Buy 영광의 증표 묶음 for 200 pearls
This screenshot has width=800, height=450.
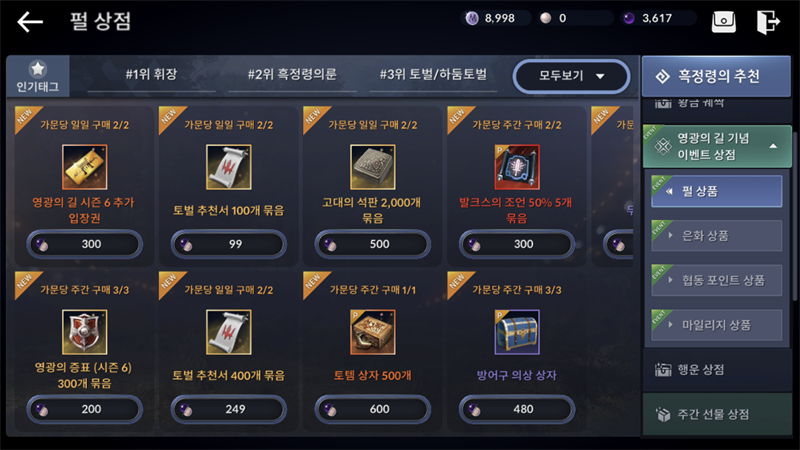point(85,409)
